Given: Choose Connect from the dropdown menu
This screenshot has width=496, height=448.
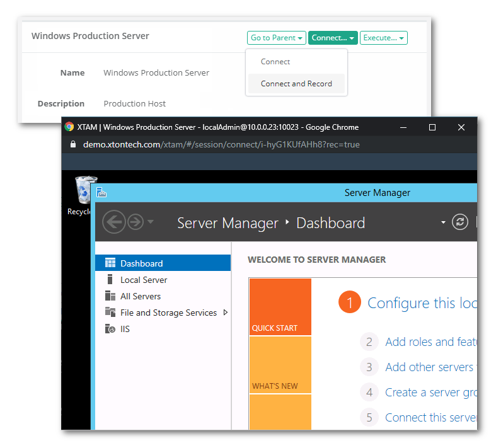Looking at the screenshot, I should click(x=275, y=62).
